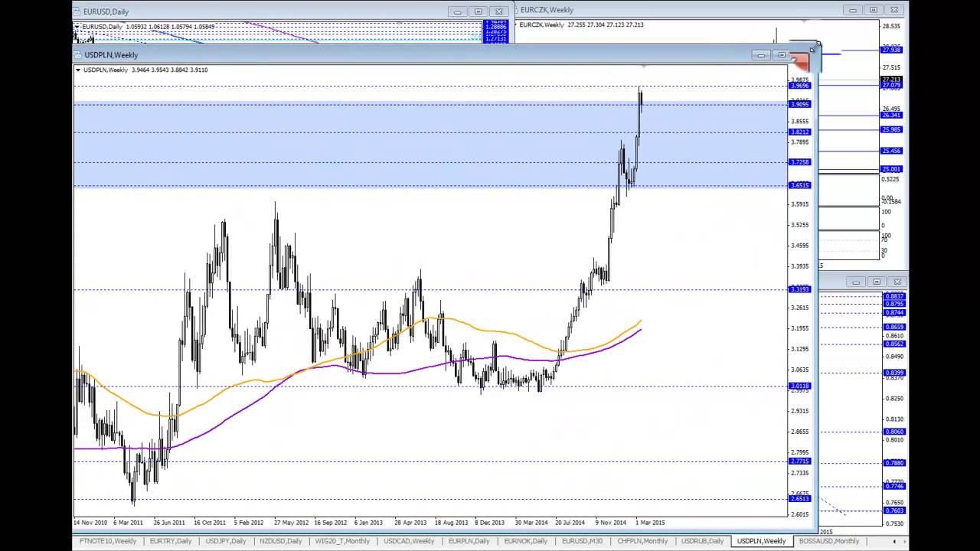Click the 0.8659 level label in lower-right chart
The width and height of the screenshot is (980, 551).
894,328
